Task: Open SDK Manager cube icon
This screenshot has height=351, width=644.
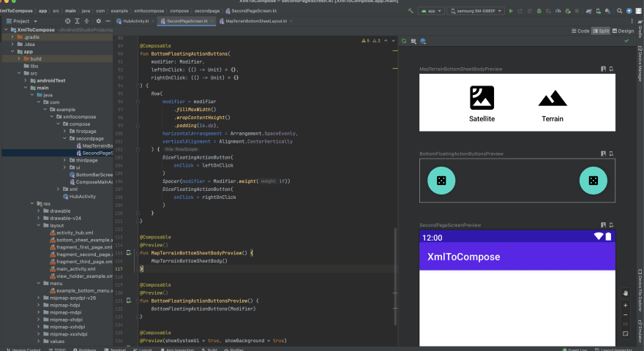Action: click(607, 11)
